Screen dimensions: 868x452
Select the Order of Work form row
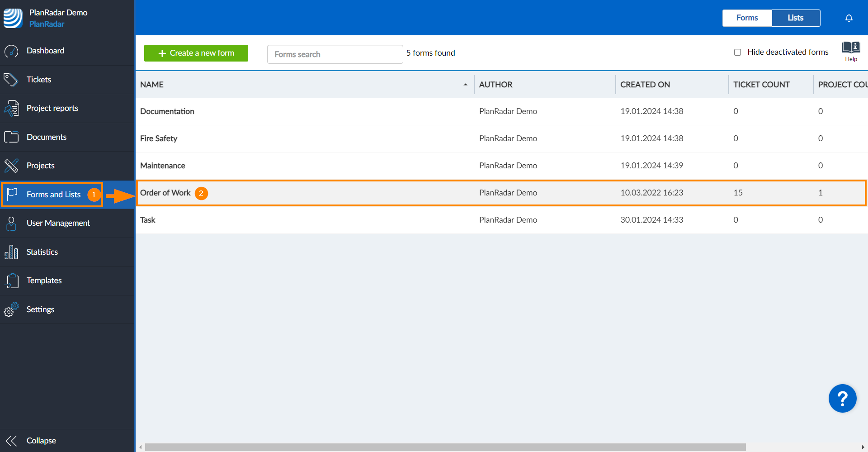(165, 193)
